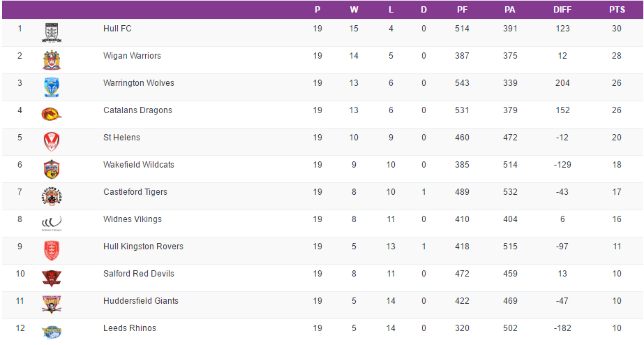This screenshot has width=644, height=345.
Task: Click the Wigan Warriors club logo
Action: click(x=52, y=59)
